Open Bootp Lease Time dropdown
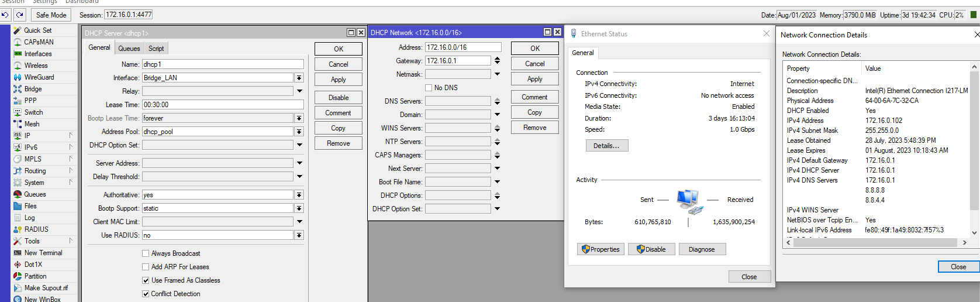 [299, 118]
